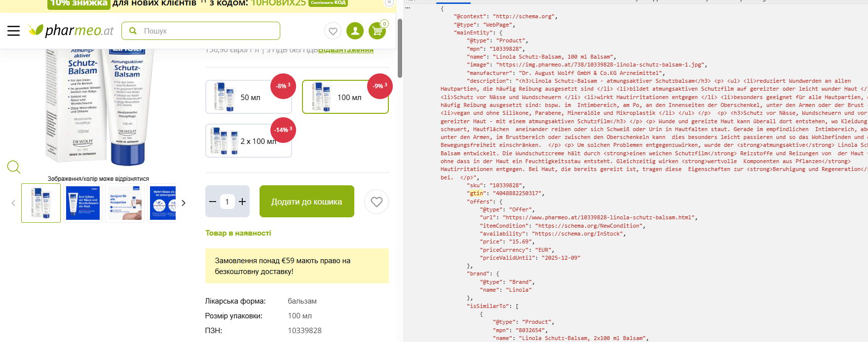This screenshot has width=868, height=342.
Task: Focus the Пошук search field
Action: 201,31
